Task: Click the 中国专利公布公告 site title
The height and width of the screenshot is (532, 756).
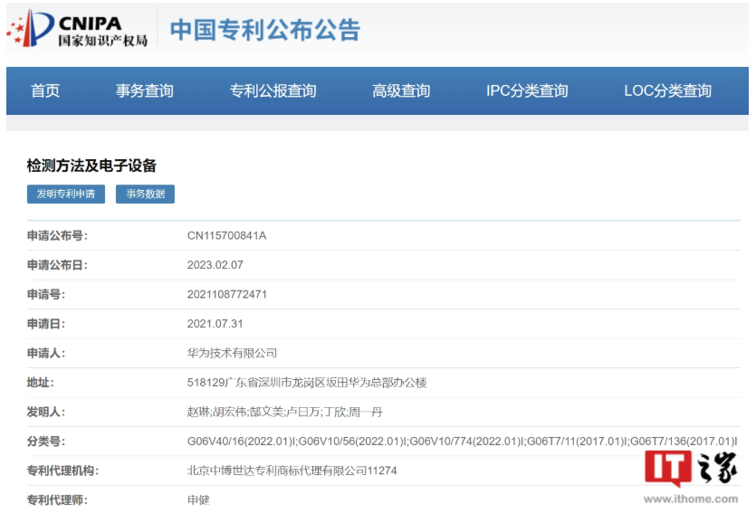Action: coord(265,30)
